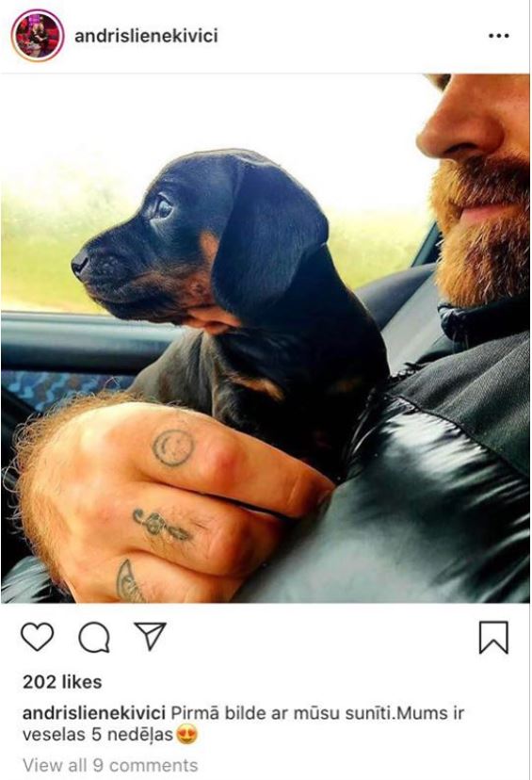Image resolution: width=532 pixels, height=780 pixels.
Task: Expand View all 9 comments
Action: pyautogui.click(x=110, y=765)
